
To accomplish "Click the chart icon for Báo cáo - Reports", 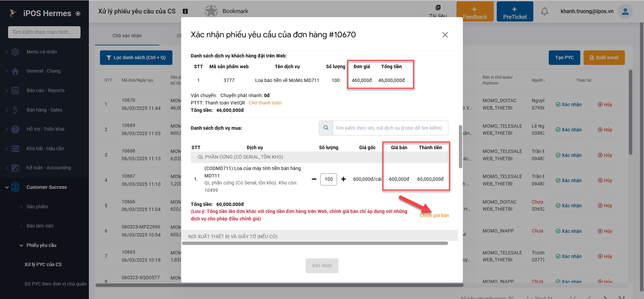I will [15, 90].
